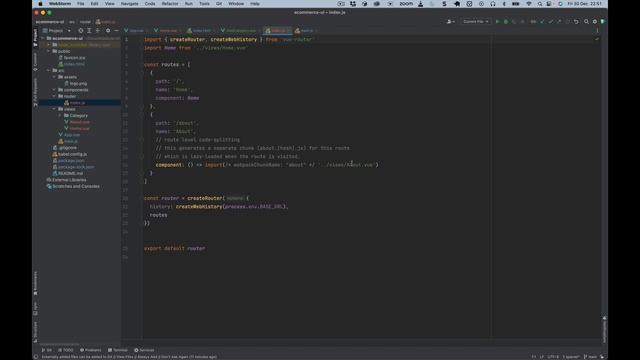640x360 pixels.
Task: Hide the Project panel with minus icon
Action: pos(116,31)
